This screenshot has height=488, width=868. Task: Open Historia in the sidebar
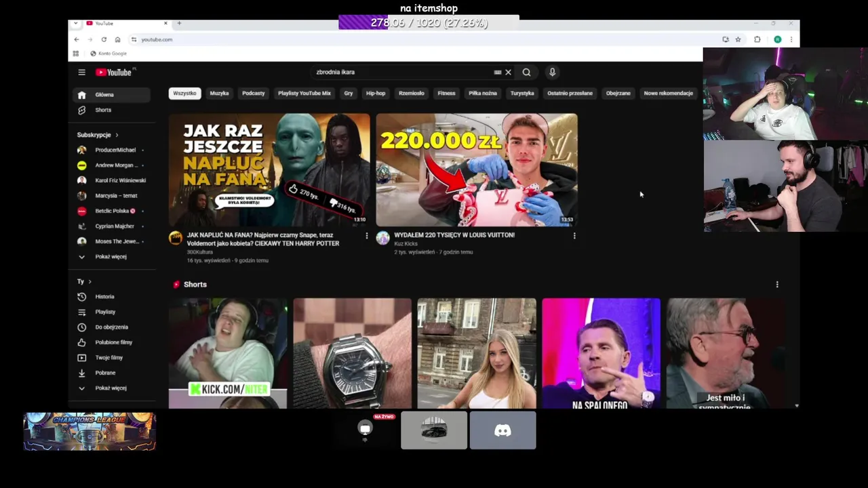pyautogui.click(x=111, y=297)
